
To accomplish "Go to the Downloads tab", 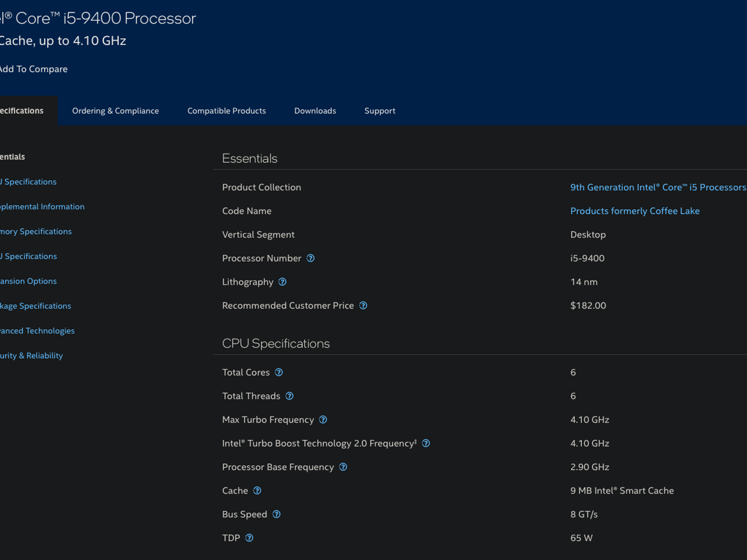I will pos(315,111).
